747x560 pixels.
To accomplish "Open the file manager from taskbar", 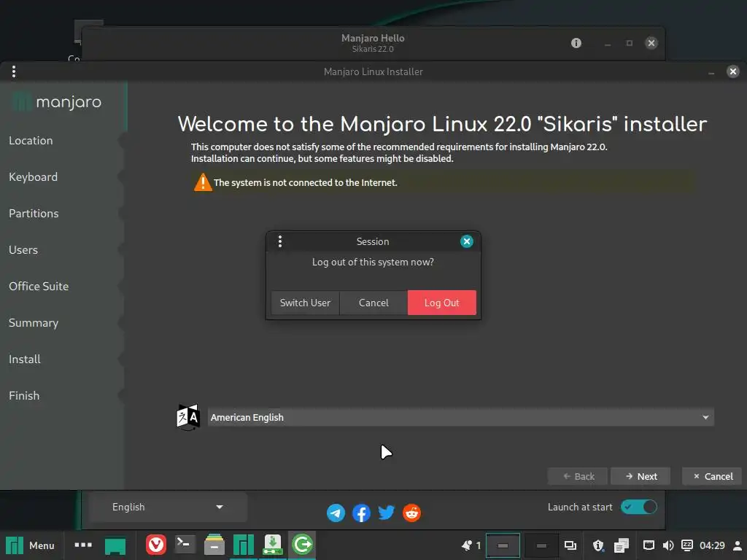I will 214,545.
